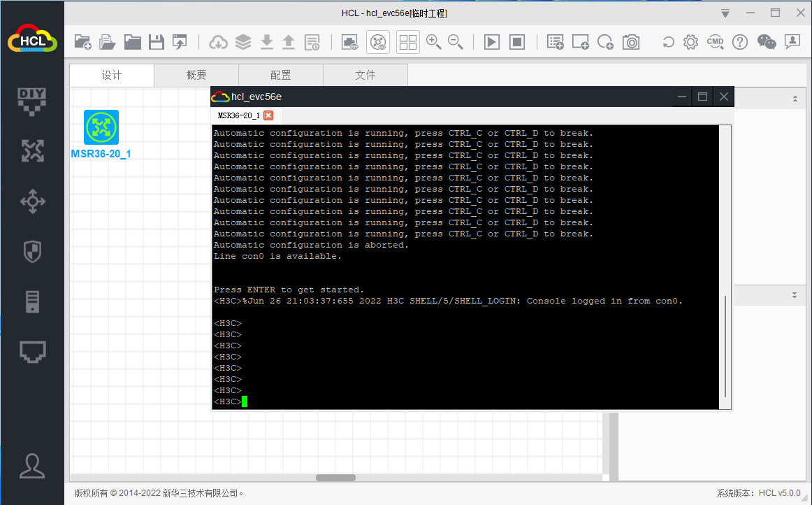Screen dimensions: 812x505
Task: Open the firewall shield device category
Action: (32, 252)
